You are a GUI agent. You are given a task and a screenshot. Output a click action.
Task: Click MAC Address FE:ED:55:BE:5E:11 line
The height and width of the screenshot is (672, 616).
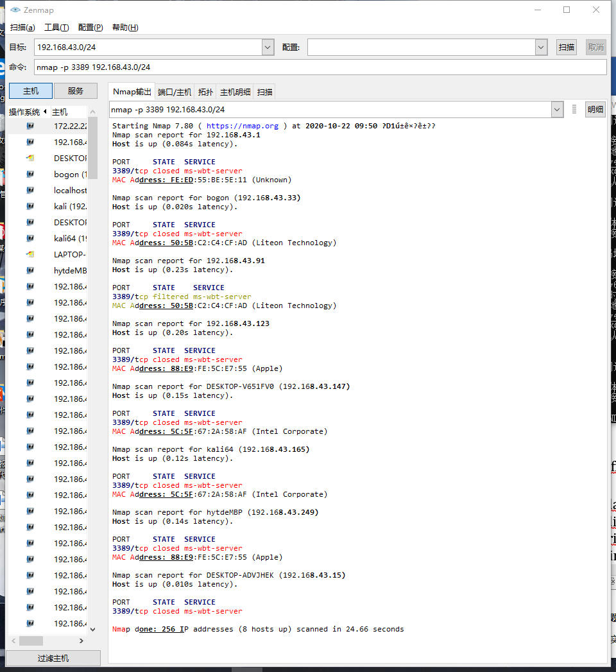pos(201,180)
